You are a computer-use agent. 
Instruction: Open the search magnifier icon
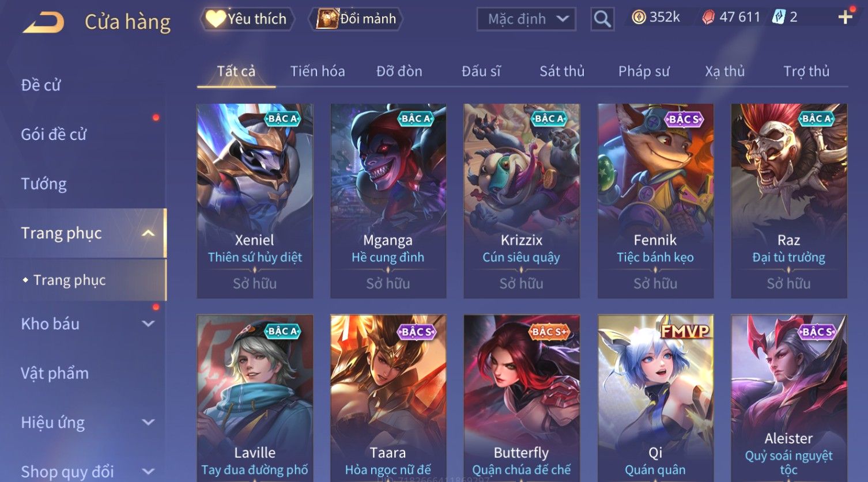pos(602,20)
